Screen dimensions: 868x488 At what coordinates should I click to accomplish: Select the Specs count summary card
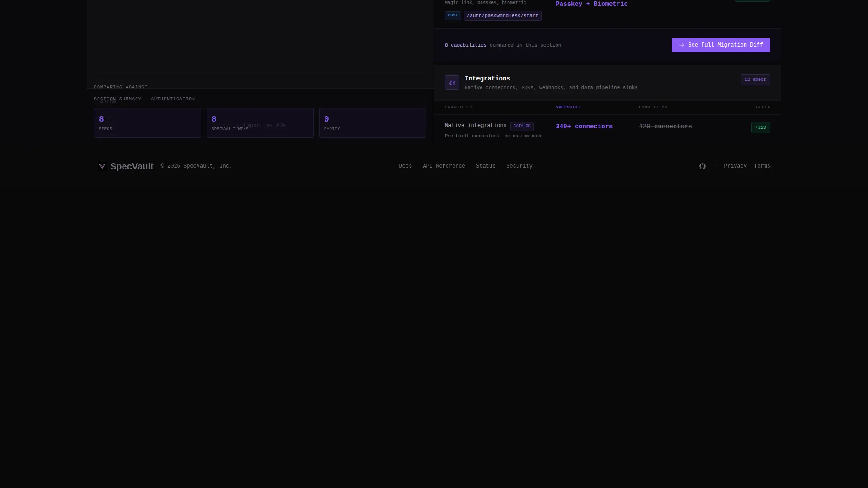[147, 123]
